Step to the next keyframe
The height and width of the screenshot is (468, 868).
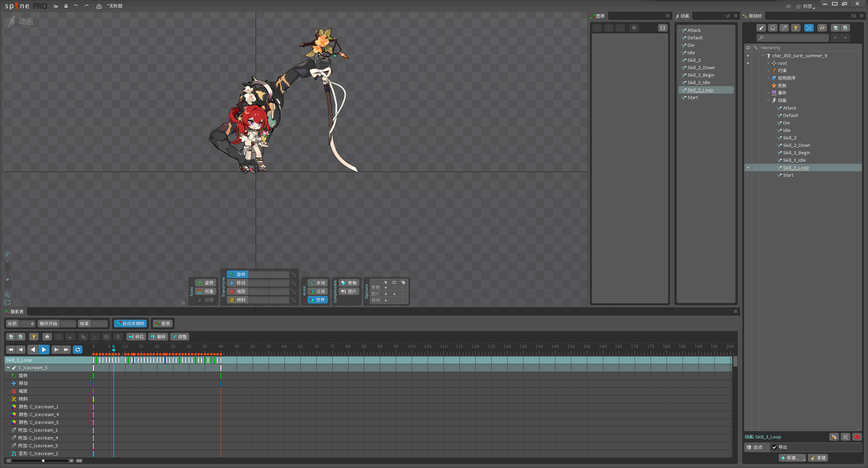pyautogui.click(x=56, y=349)
